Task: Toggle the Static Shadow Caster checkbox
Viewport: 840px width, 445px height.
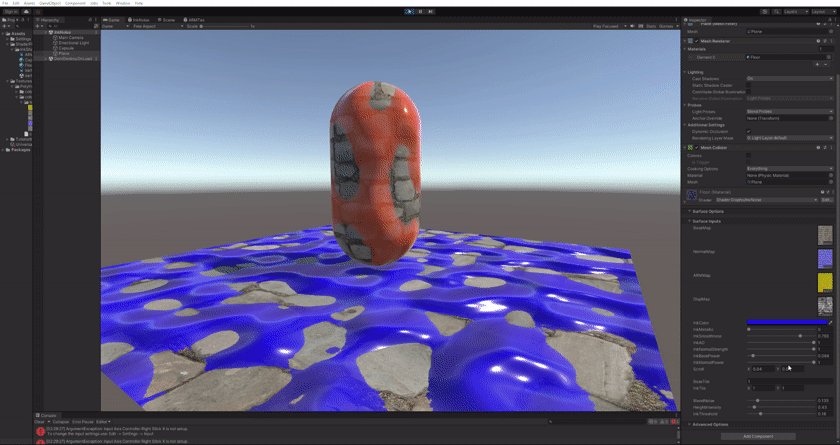Action: [748, 85]
